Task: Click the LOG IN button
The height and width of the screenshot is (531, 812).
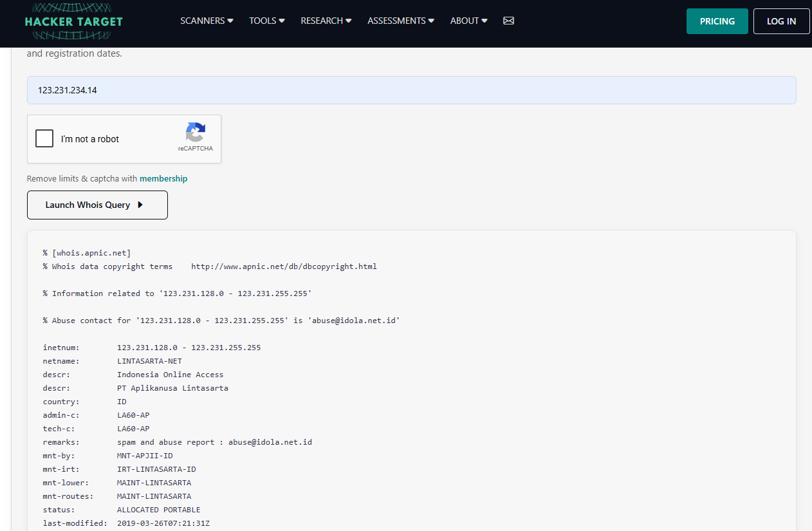Action: tap(781, 21)
